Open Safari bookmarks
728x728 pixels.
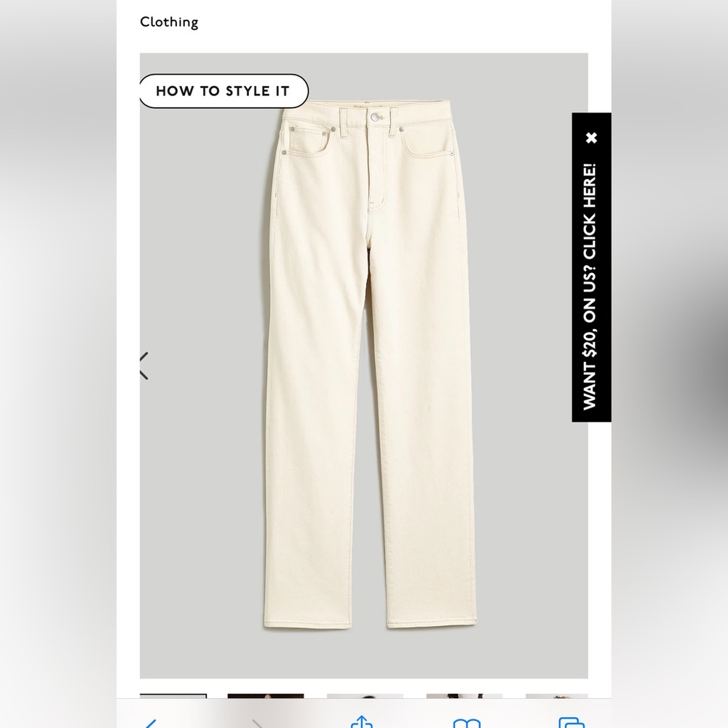(x=466, y=723)
